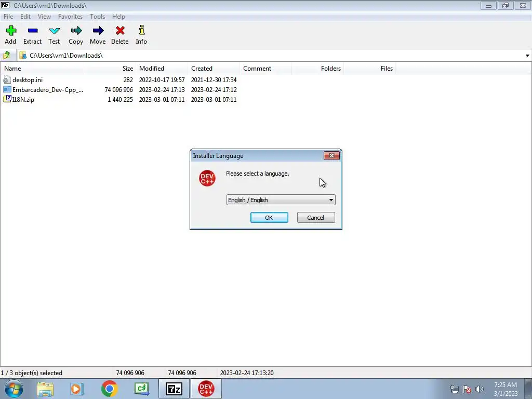
Task: Open the Favorites menu
Action: 70,16
